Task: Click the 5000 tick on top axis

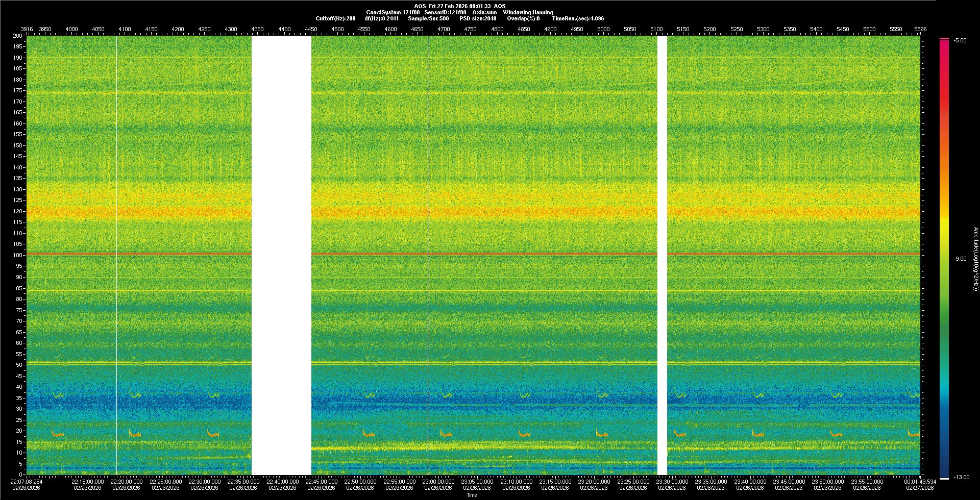Action: [x=603, y=29]
